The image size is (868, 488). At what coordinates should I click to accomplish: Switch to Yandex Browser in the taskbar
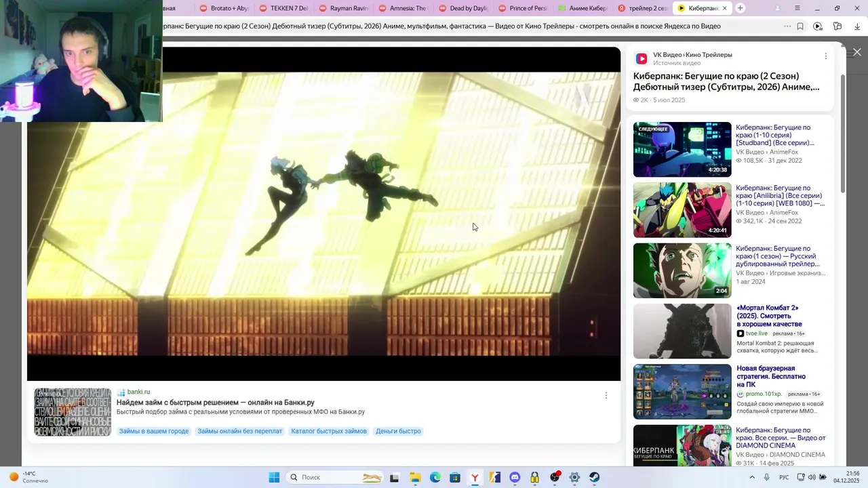(475, 477)
